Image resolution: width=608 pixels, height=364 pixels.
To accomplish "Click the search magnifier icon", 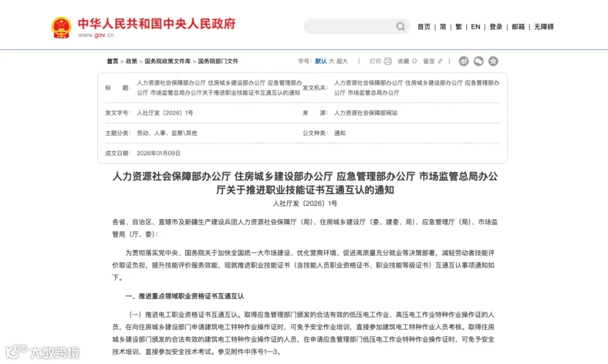I will click(x=401, y=26).
